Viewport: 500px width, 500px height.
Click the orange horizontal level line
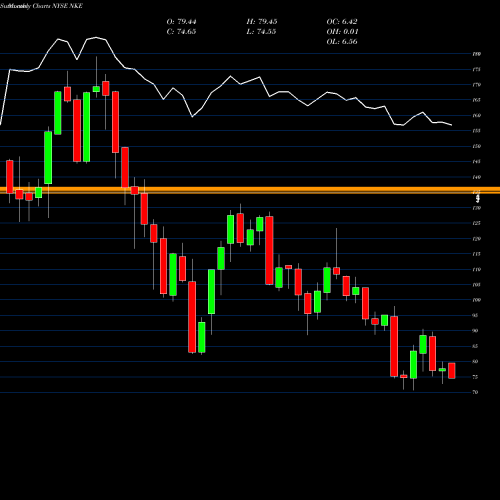pos(250,190)
